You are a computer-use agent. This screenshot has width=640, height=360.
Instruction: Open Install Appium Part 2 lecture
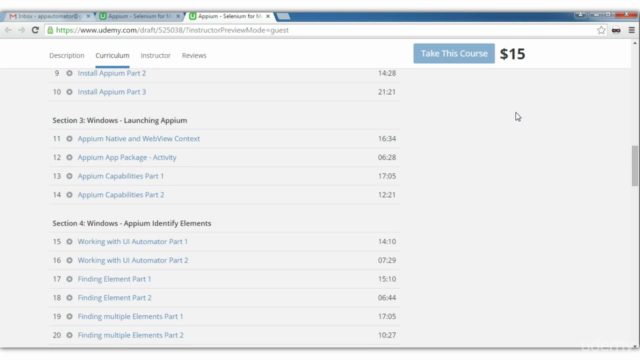pos(112,73)
